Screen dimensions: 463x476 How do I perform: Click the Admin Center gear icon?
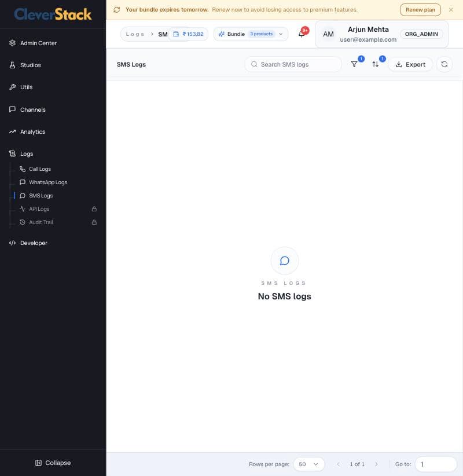click(x=12, y=43)
